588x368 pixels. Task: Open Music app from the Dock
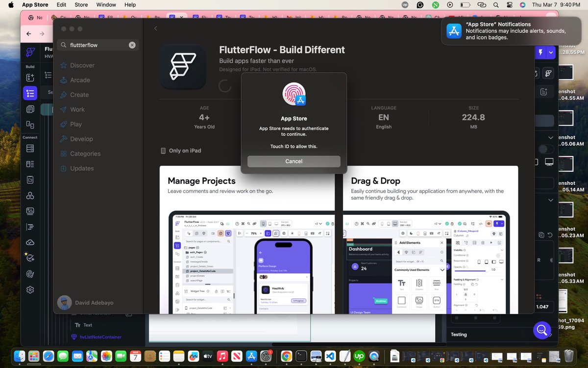click(x=222, y=356)
